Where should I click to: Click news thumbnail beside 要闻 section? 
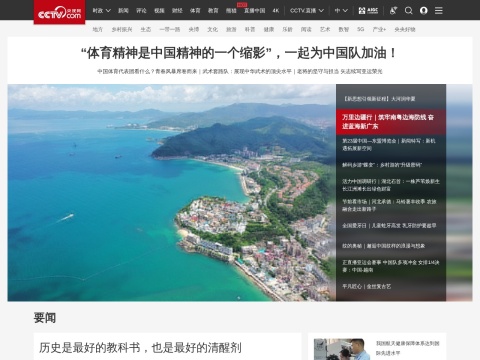click(x=342, y=349)
